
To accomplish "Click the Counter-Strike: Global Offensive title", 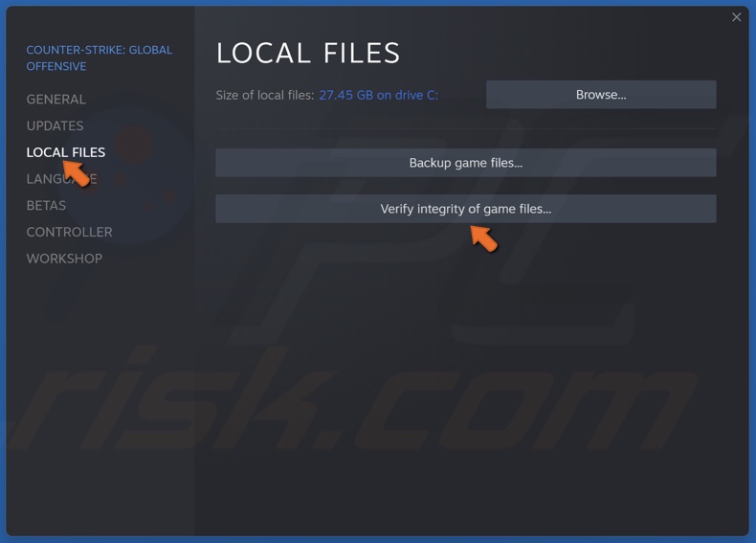I will tap(99, 57).
